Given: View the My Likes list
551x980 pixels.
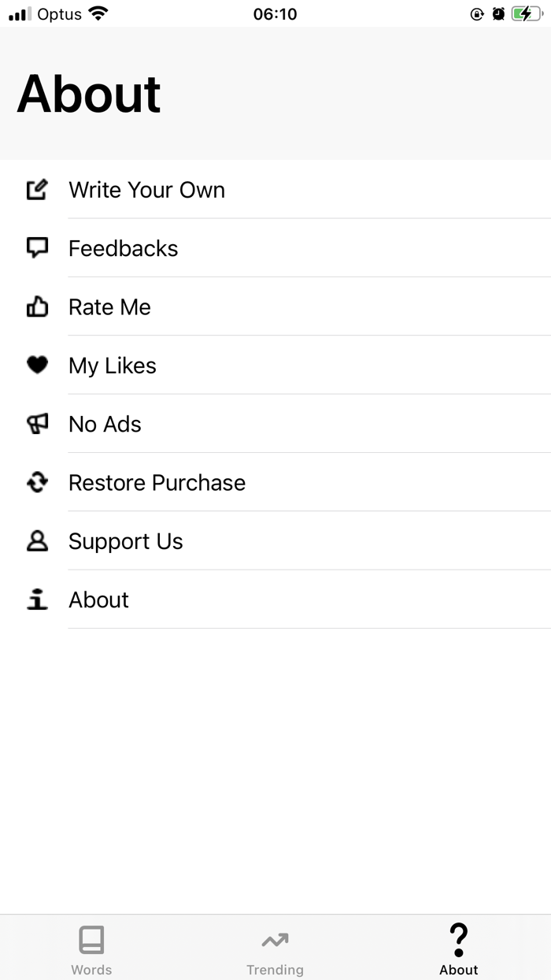Looking at the screenshot, I should coord(275,365).
